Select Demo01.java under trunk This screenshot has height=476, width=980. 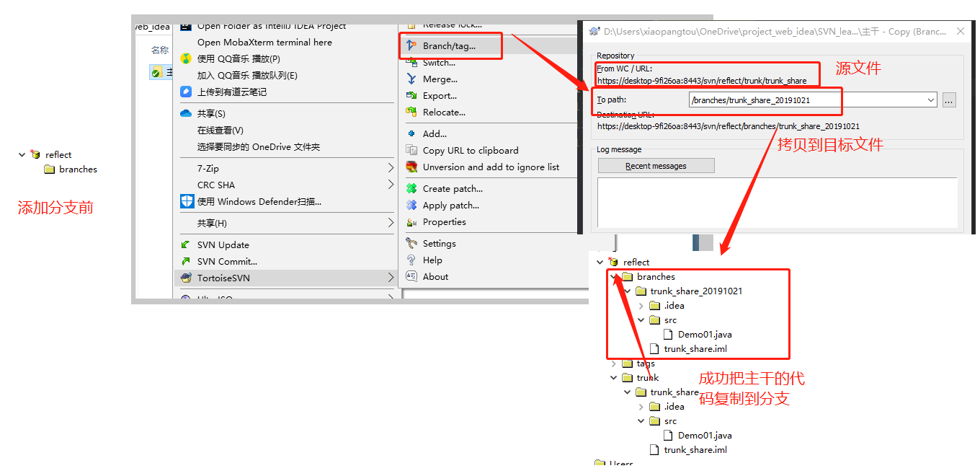tap(705, 436)
